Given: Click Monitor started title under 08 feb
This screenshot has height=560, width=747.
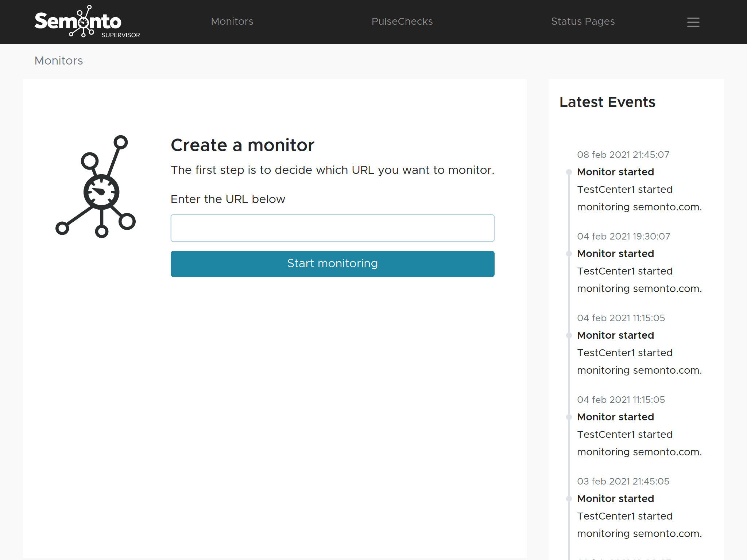Looking at the screenshot, I should [x=615, y=172].
